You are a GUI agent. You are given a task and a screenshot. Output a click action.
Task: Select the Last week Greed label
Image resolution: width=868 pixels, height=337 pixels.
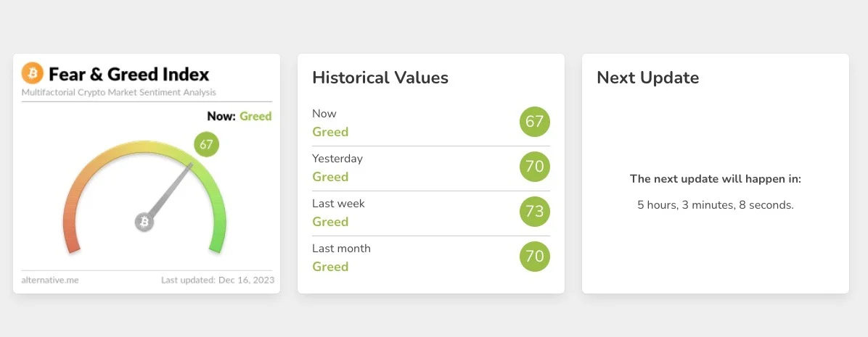coord(330,222)
